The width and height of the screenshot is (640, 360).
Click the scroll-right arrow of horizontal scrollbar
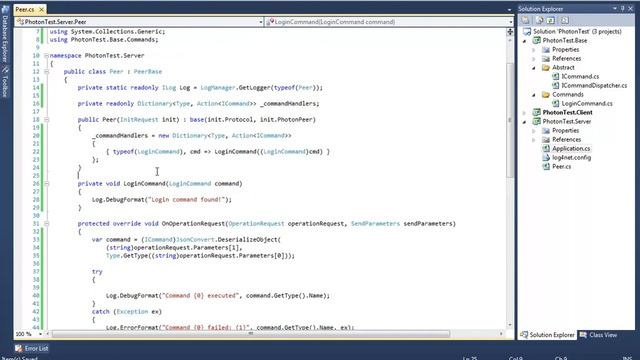click(x=501, y=334)
